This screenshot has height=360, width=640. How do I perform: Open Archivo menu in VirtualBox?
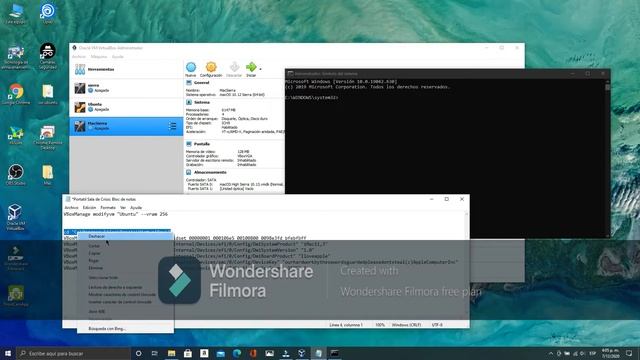tap(79, 57)
